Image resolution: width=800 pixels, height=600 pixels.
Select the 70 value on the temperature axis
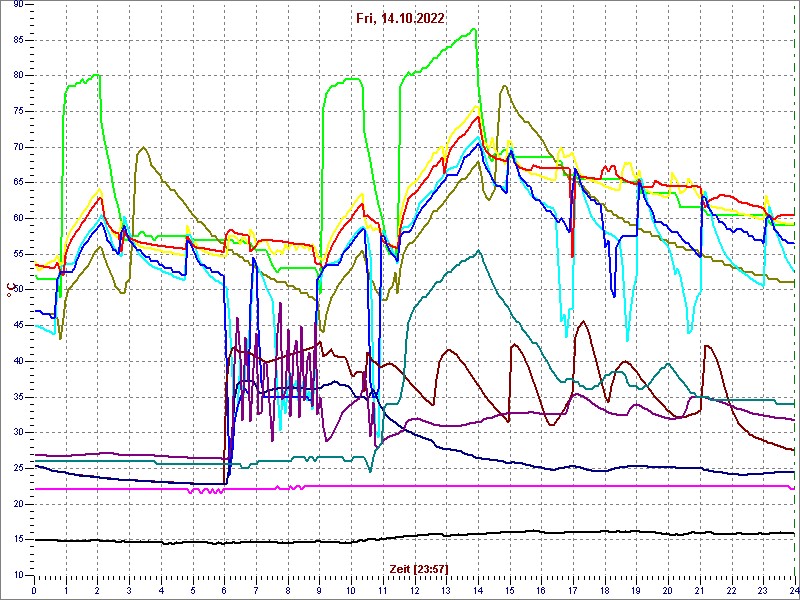(18, 147)
